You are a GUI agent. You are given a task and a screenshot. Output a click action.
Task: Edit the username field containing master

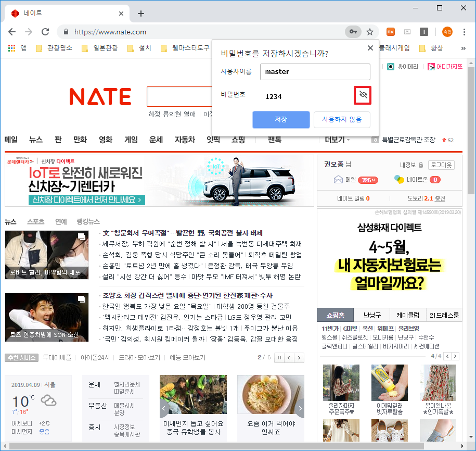[315, 72]
